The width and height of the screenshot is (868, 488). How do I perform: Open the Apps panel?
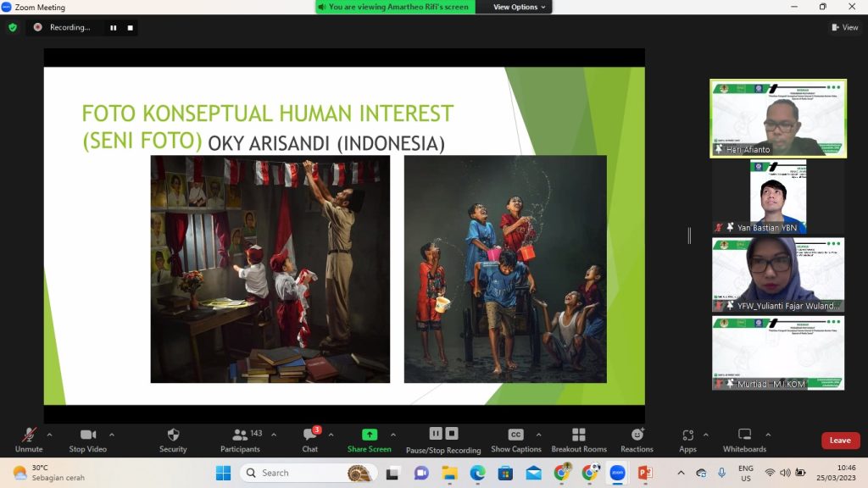[688, 440]
